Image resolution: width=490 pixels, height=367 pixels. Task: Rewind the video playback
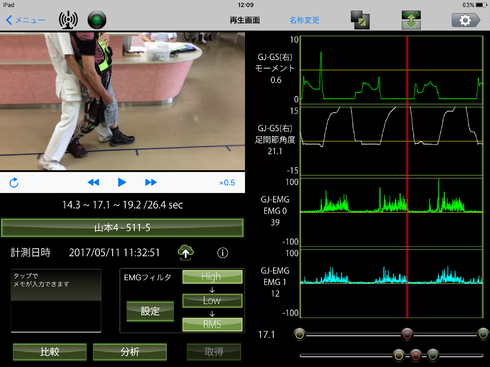[x=93, y=182]
